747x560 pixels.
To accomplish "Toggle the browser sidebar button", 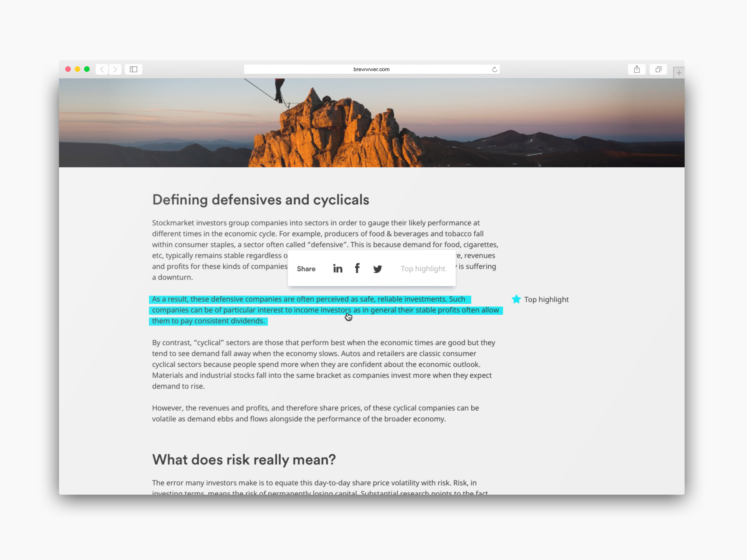I will tap(133, 69).
